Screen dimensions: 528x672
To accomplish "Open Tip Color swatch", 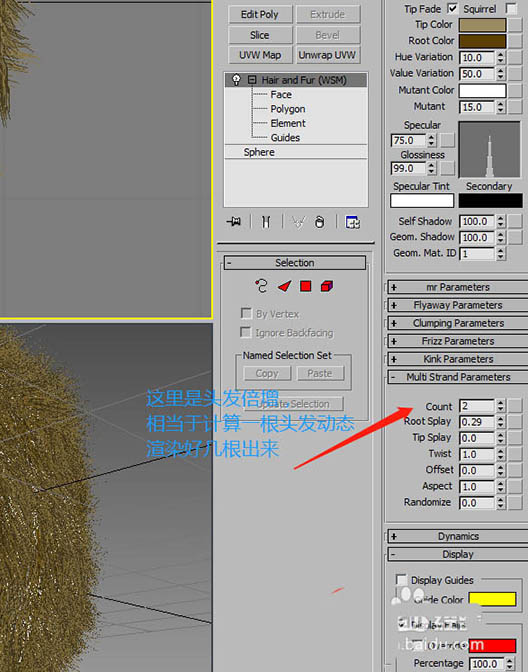I will [482, 25].
